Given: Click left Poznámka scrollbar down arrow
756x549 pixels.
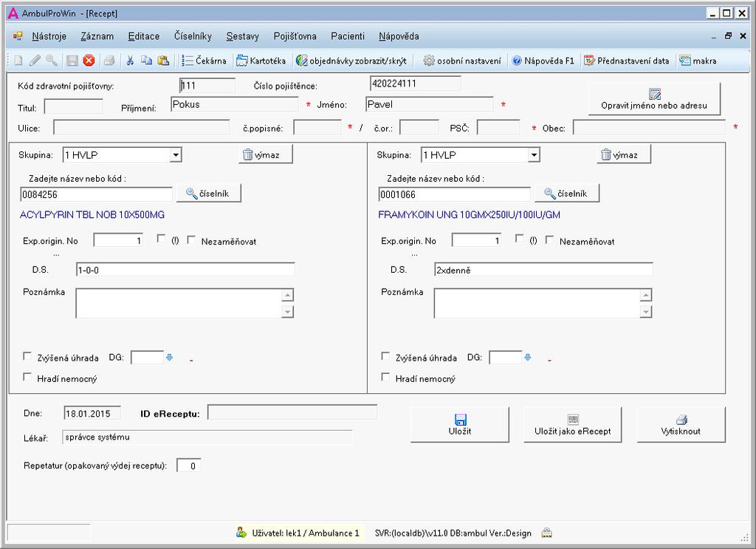Looking at the screenshot, I should pyautogui.click(x=288, y=312).
